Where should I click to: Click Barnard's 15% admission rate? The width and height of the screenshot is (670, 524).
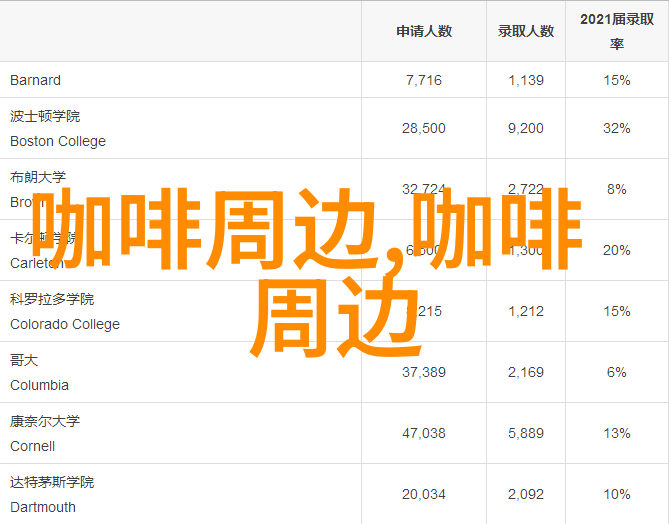tap(617, 80)
